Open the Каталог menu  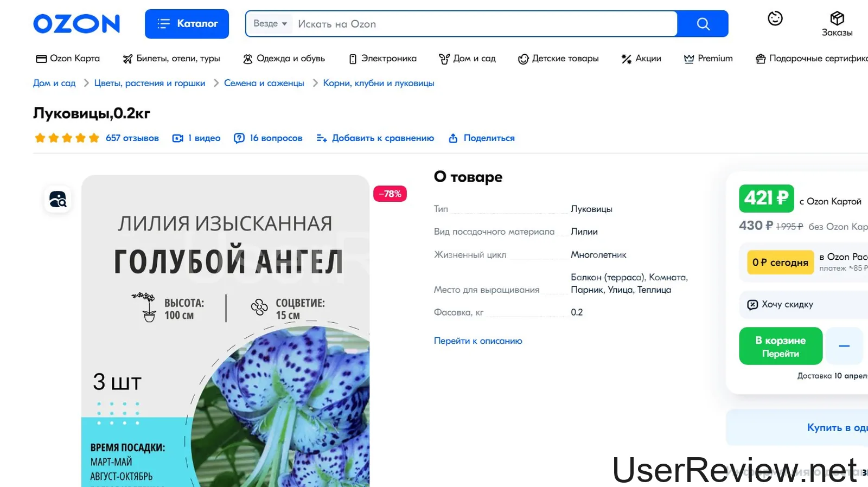tap(187, 24)
